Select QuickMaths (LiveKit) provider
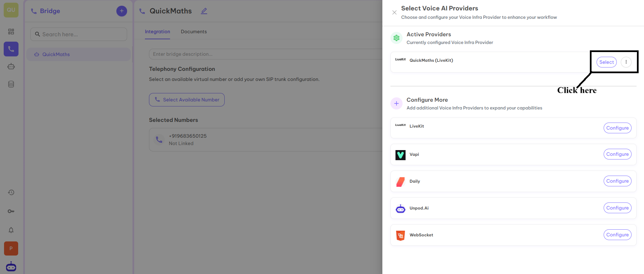Viewport: 644px width, 274px height. [x=606, y=62]
